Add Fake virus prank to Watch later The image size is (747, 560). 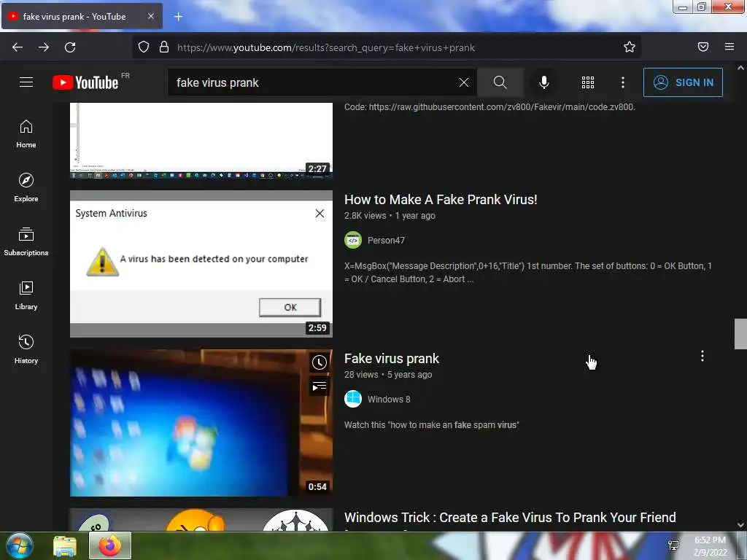coord(320,362)
